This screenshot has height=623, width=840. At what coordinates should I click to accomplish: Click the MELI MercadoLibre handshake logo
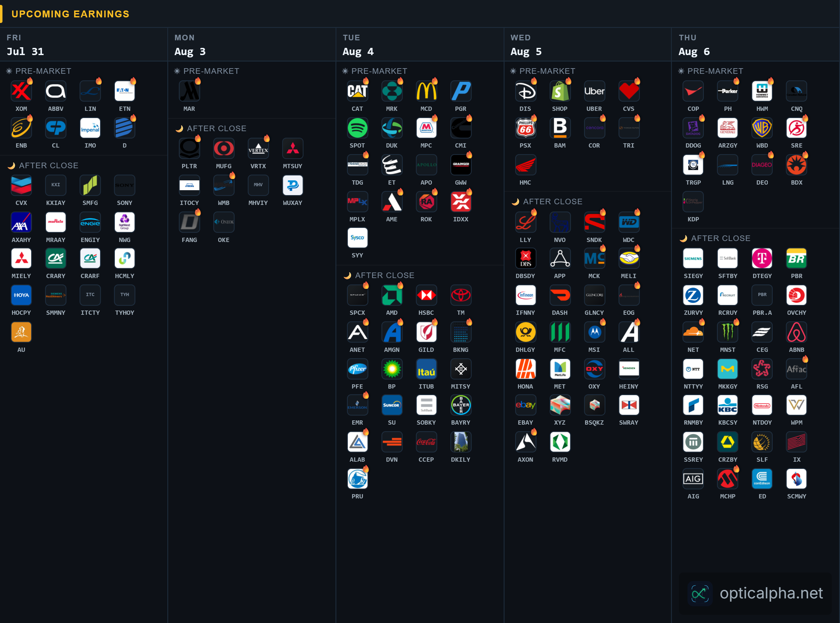pos(629,258)
